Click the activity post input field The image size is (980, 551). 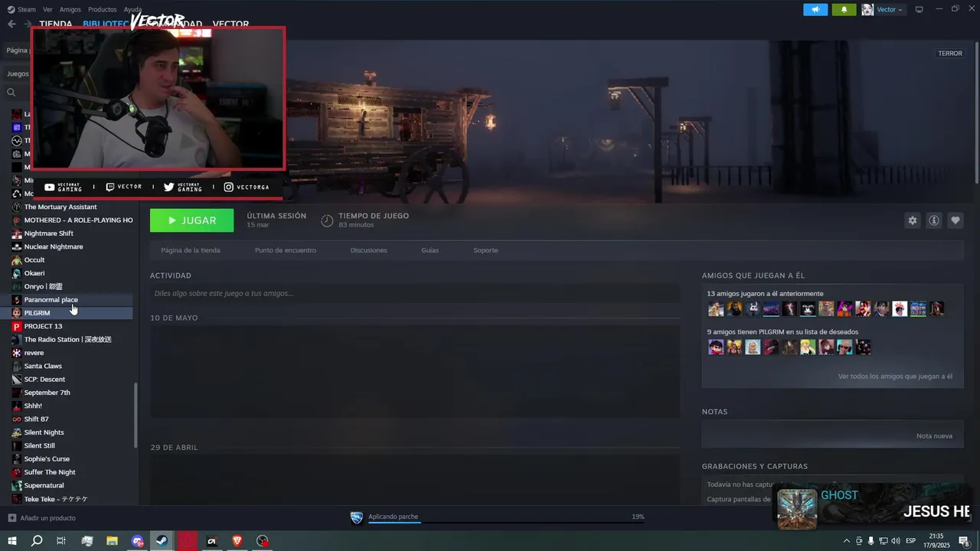415,293
